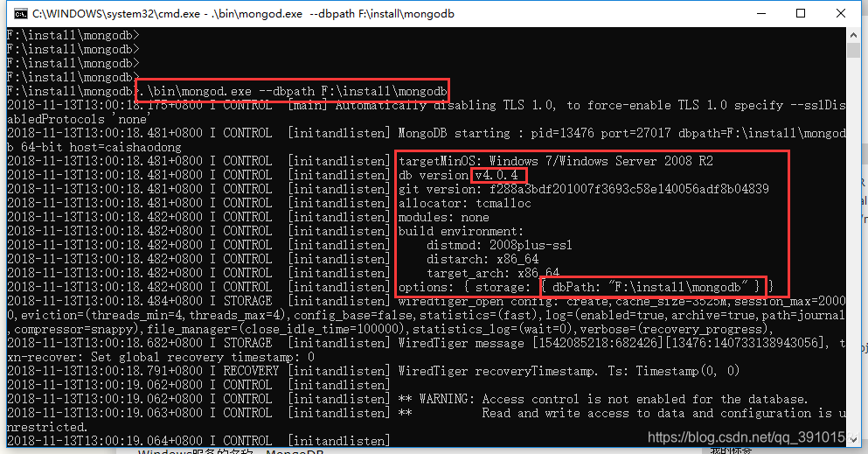Screen dimensions: 868x454
Task: Click the WiredTiger recoveryTimestamp line
Action: pyautogui.click(x=569, y=371)
